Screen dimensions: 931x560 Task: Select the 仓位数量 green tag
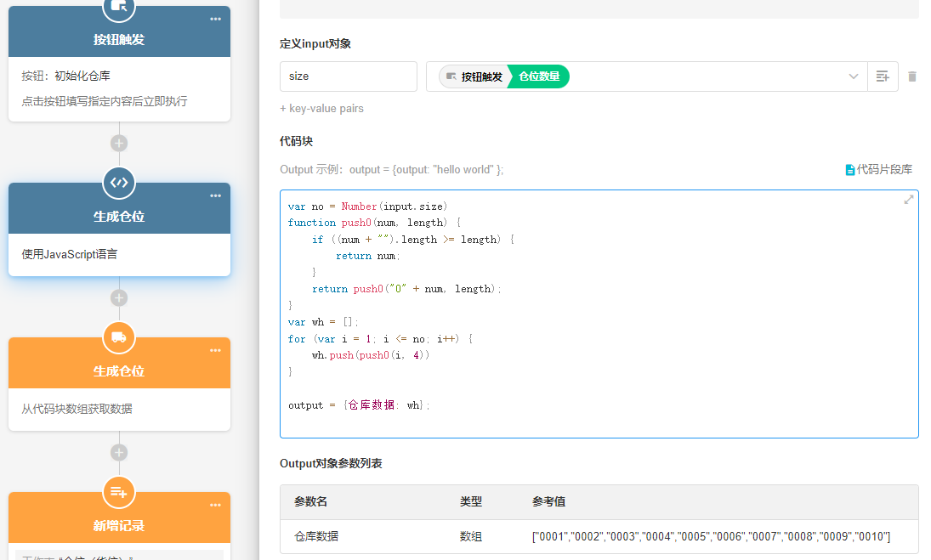point(539,76)
